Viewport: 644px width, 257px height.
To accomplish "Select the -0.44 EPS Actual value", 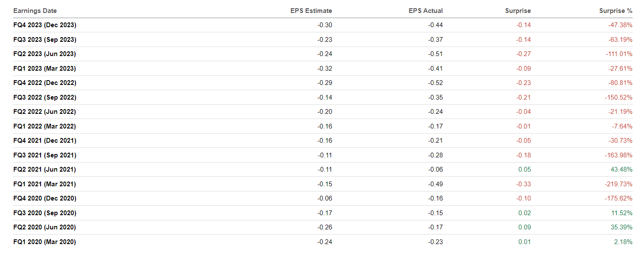I will click(x=436, y=25).
